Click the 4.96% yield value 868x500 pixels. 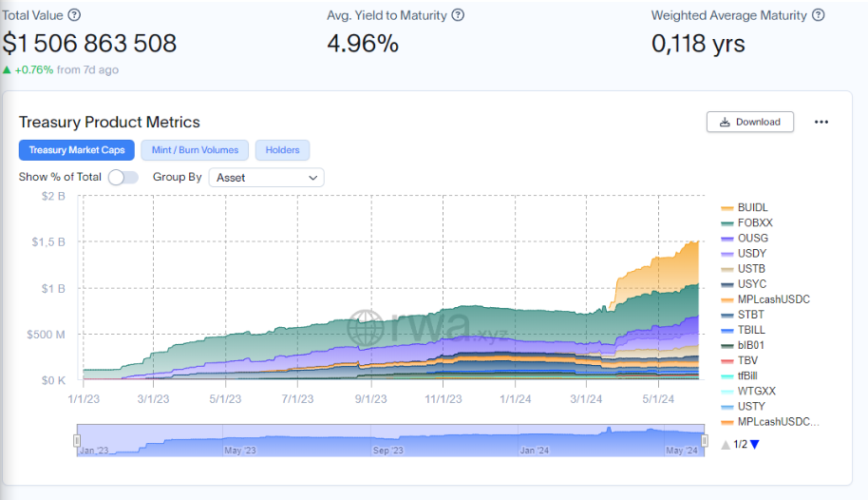[363, 43]
